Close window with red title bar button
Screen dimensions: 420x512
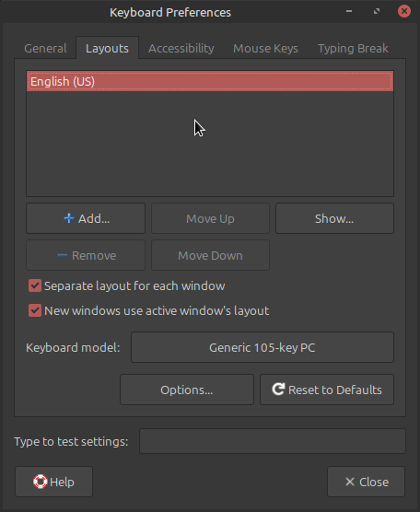pos(404,11)
